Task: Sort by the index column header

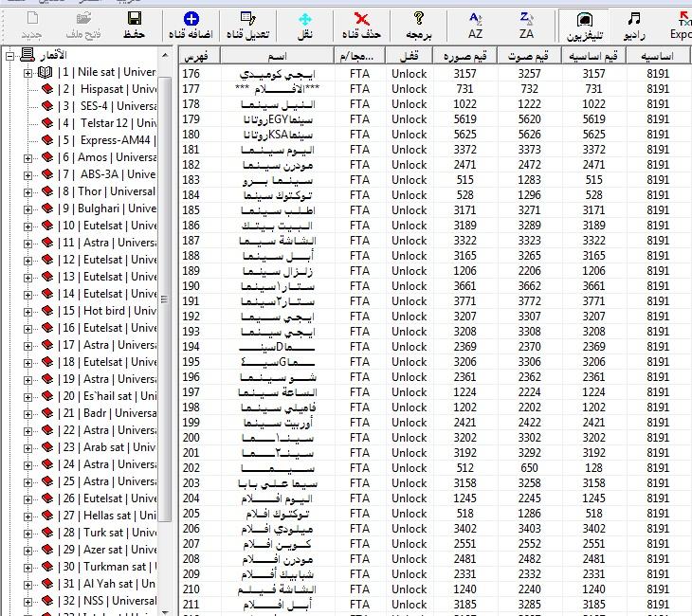Action: pos(199,56)
